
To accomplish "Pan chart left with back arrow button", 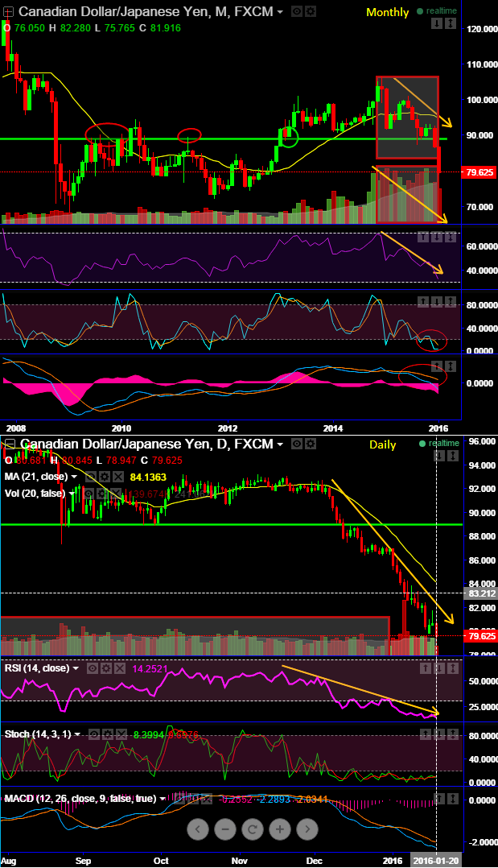I will 198,829.
